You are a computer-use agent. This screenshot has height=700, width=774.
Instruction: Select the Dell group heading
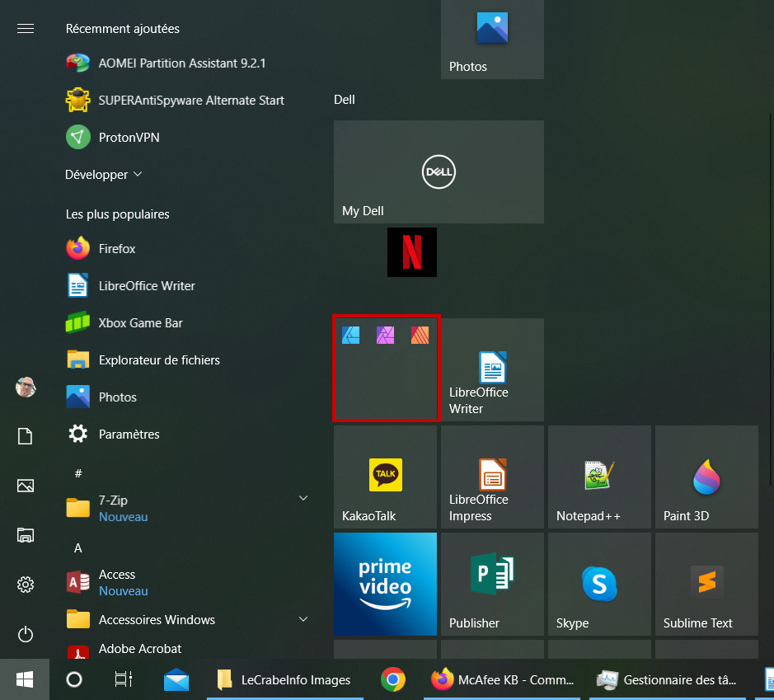(344, 100)
